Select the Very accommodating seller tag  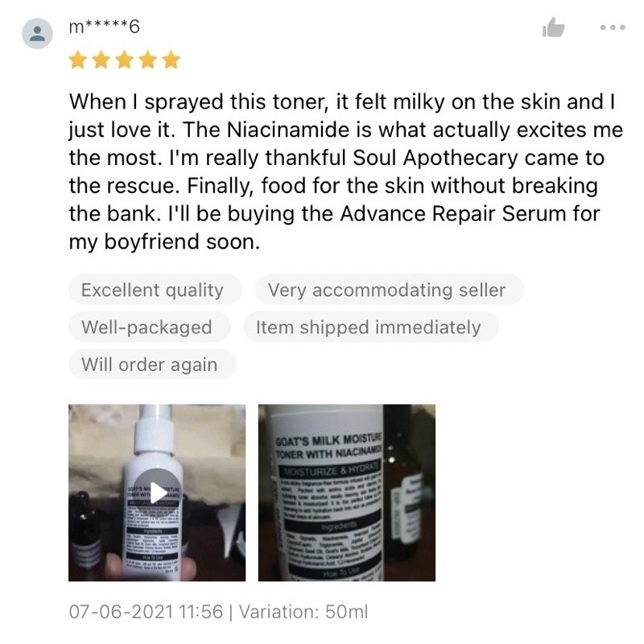(x=389, y=290)
